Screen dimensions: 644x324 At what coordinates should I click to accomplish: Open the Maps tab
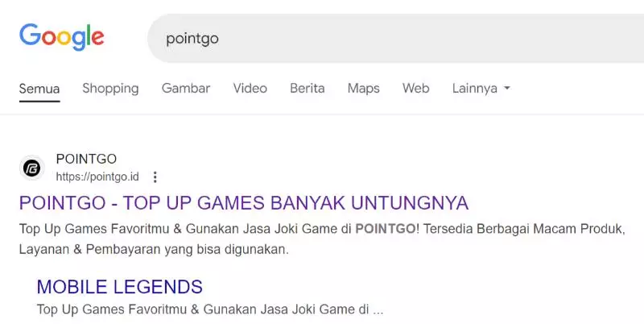click(x=364, y=89)
